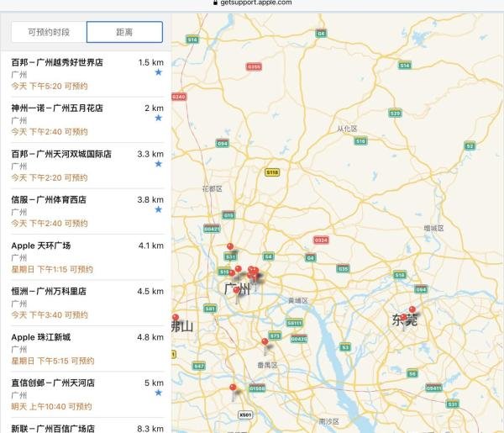Open store 直信创邺－广州天河店
Image resolution: width=504 pixels, height=433 pixels.
tap(87, 394)
